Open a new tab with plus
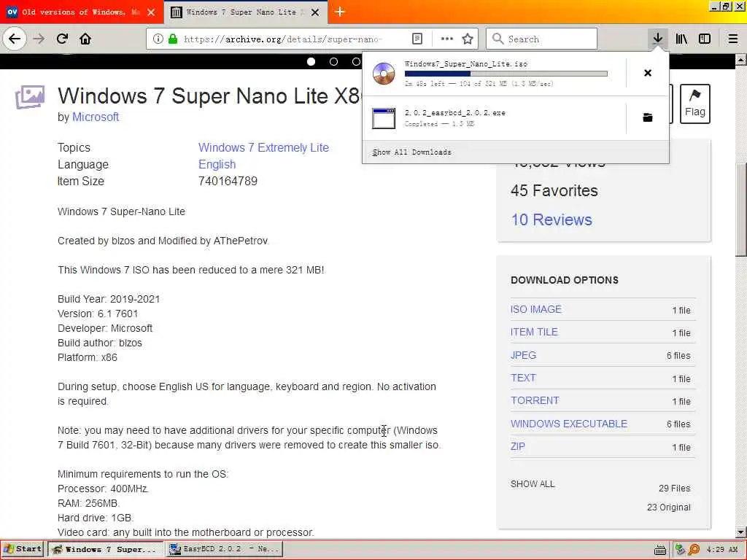747x560 pixels. tap(340, 12)
